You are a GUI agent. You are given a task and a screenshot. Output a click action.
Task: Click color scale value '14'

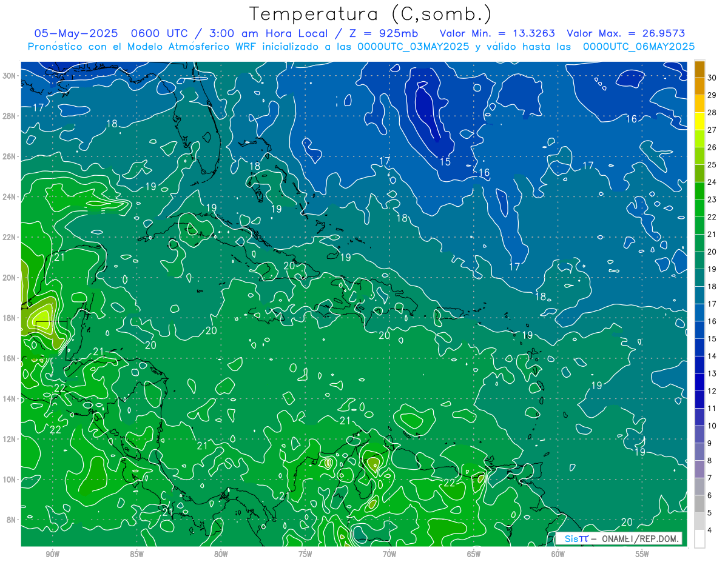point(712,356)
